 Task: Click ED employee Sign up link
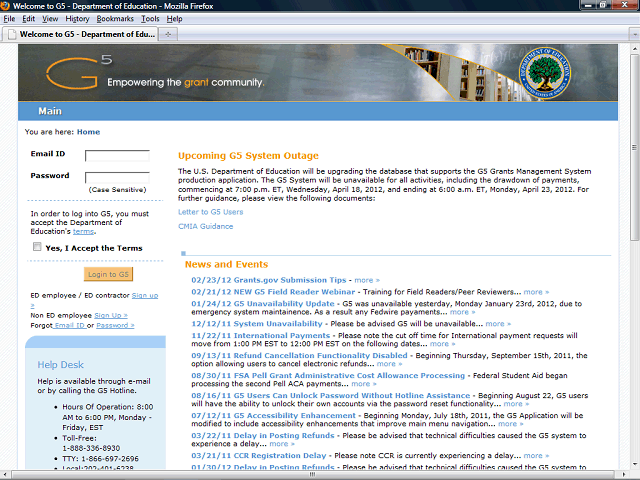tap(145, 295)
